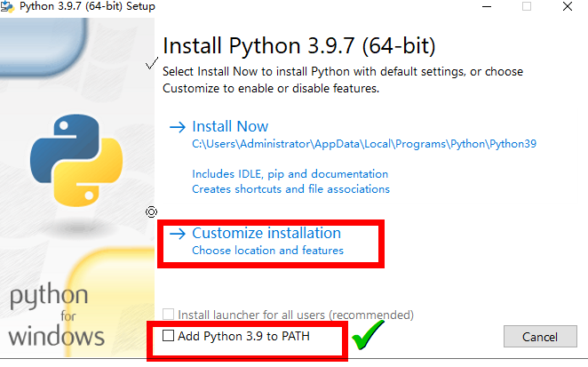Toggle Install launcher for all users checkbox
588x367 pixels.
coord(169,315)
